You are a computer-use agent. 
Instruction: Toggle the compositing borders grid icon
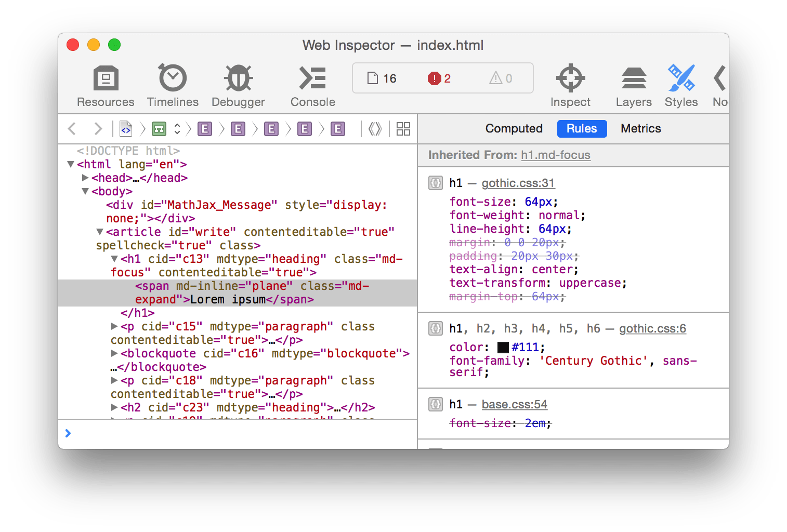tap(403, 129)
